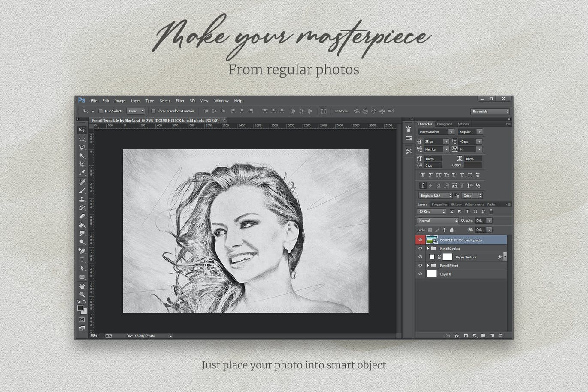Viewport: 588px width, 392px height.
Task: Enable Show Transform Controls checkbox
Action: pos(154,111)
